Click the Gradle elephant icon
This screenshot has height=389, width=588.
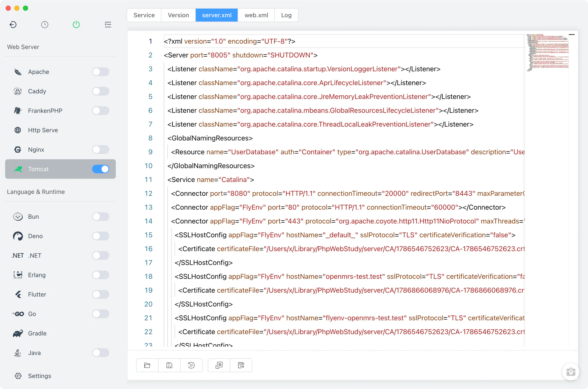pos(18,333)
